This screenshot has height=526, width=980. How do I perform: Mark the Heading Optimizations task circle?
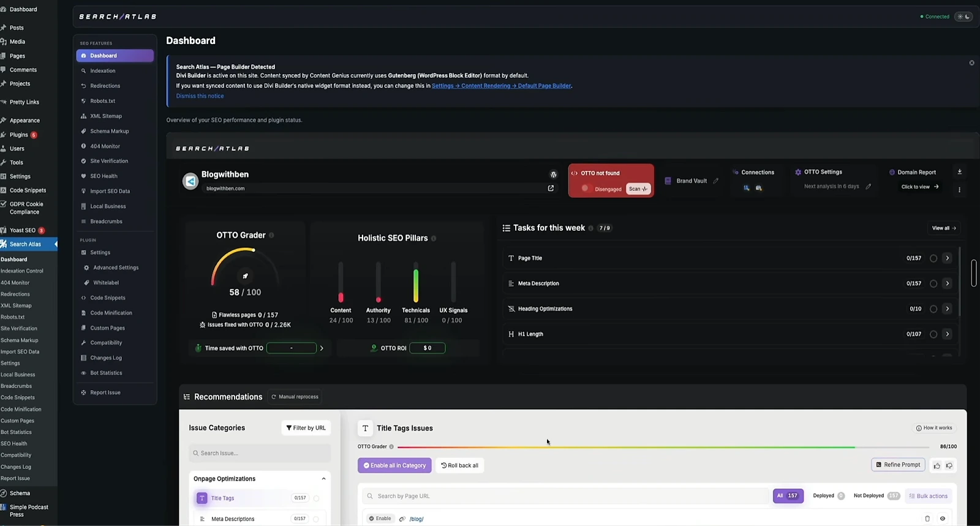tap(933, 309)
